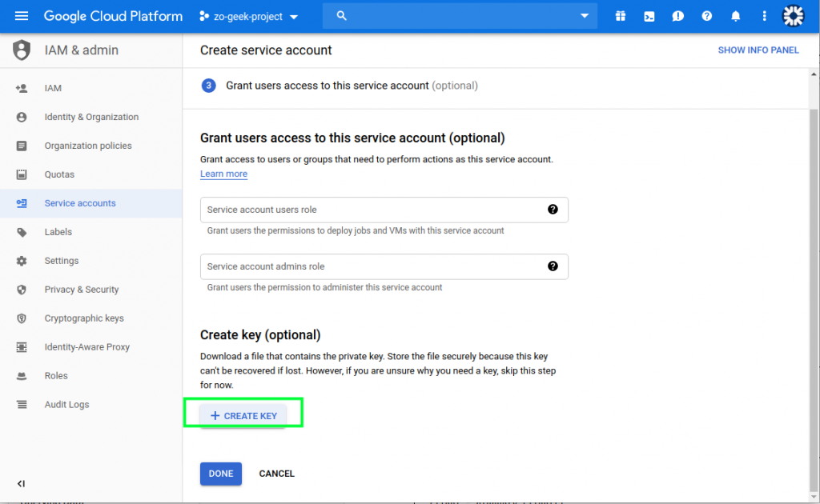Activate Cloud Shell terminal icon
Viewport: 820px width, 504px height.
[649, 16]
